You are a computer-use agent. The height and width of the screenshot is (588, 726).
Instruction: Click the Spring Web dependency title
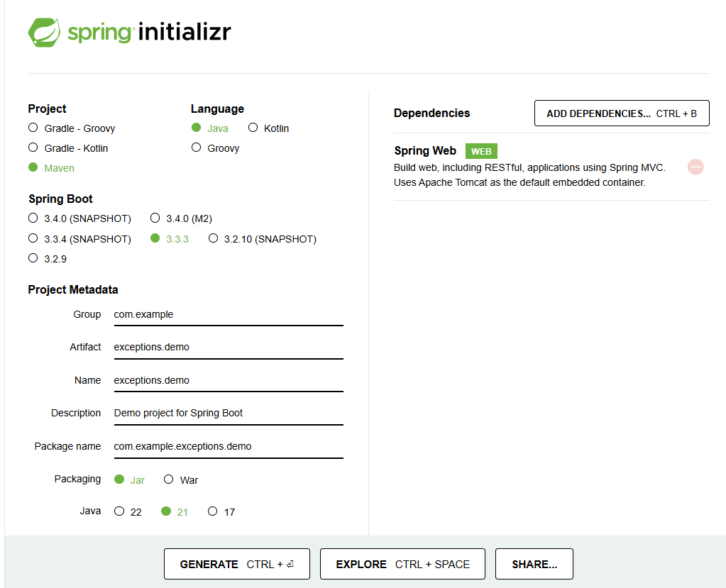[x=425, y=151]
